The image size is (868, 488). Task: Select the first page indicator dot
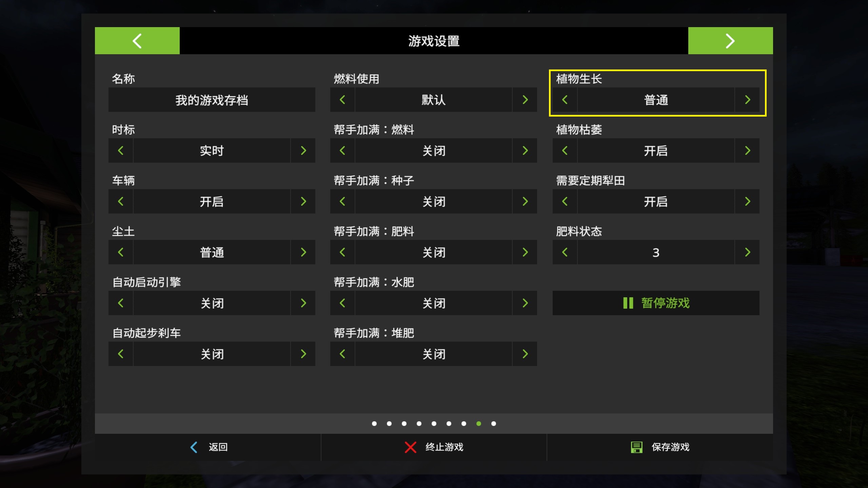[374, 424]
